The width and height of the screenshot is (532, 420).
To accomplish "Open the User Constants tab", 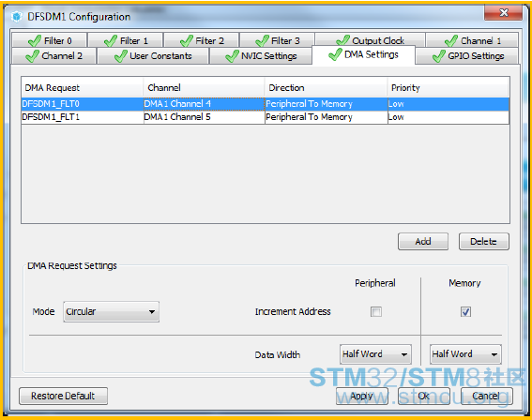I will coord(153,55).
